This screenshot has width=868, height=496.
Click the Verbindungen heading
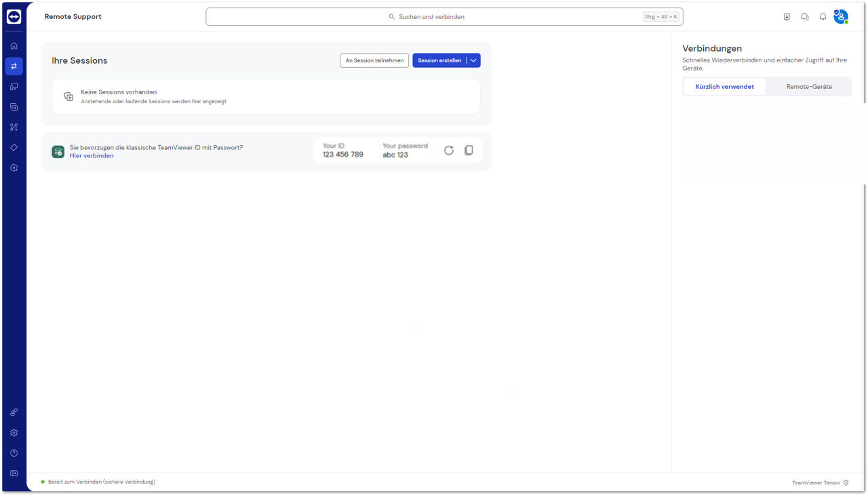click(712, 48)
